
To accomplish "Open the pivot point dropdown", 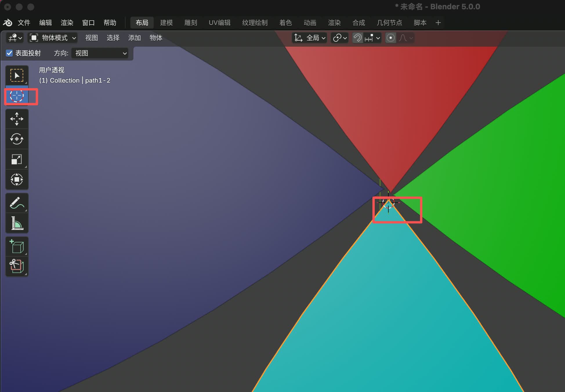I will (339, 38).
